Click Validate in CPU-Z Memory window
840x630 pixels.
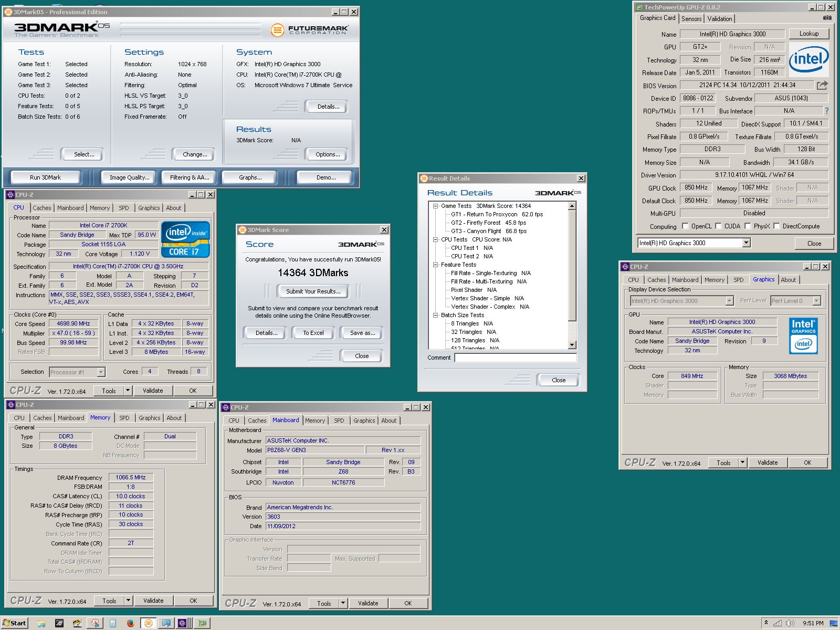click(153, 601)
